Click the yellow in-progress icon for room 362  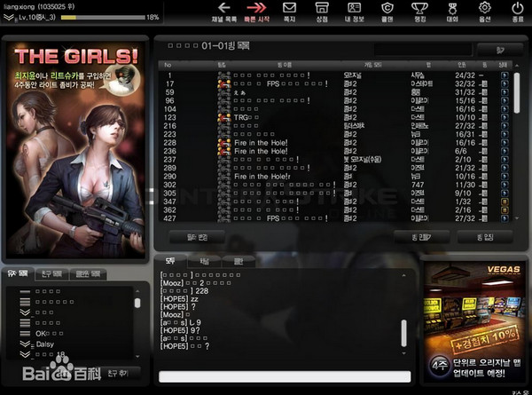tap(505, 209)
